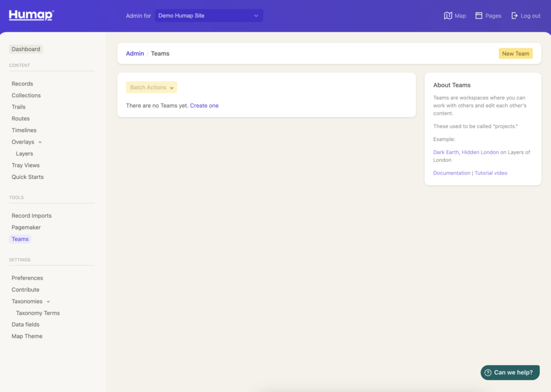
Task: Open Map Theme settings
Action: [x=27, y=336]
